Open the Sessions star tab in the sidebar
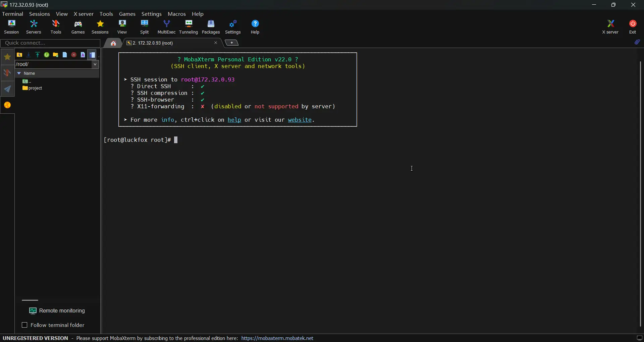 pos(7,57)
